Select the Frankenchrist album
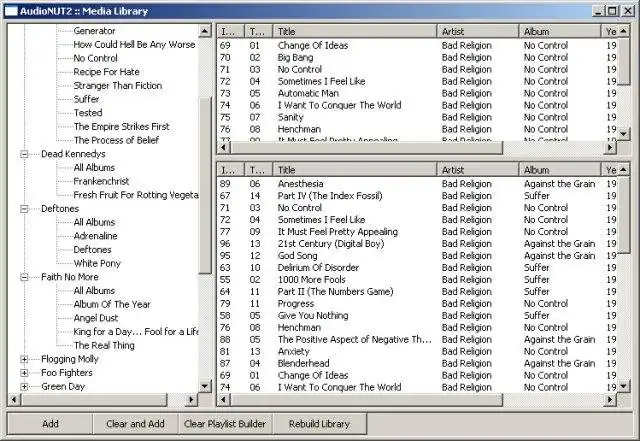Image resolution: width=640 pixels, height=441 pixels. coord(101,181)
